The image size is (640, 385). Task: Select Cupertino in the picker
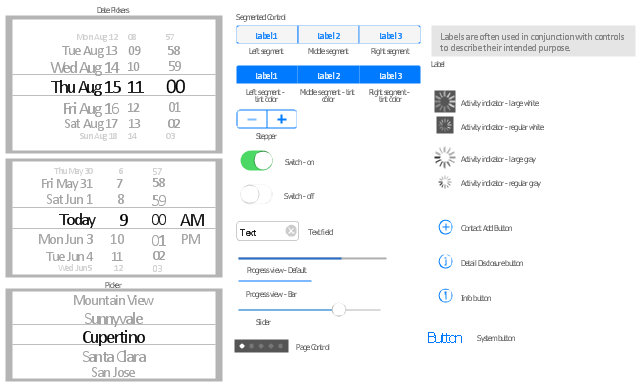point(113,337)
